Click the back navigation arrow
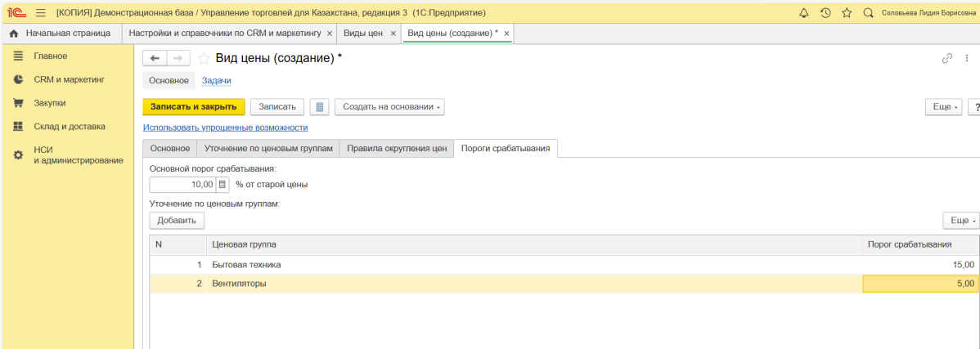 pos(155,58)
